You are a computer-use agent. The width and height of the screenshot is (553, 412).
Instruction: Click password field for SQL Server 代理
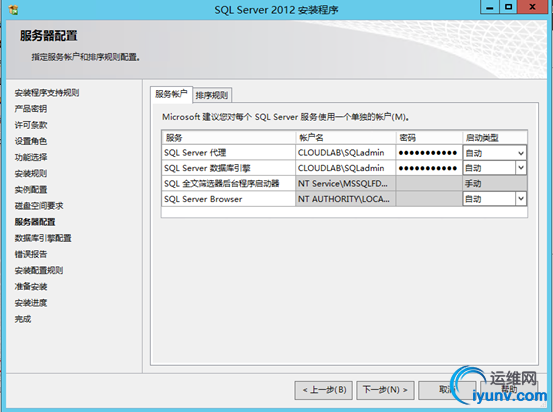(x=429, y=153)
